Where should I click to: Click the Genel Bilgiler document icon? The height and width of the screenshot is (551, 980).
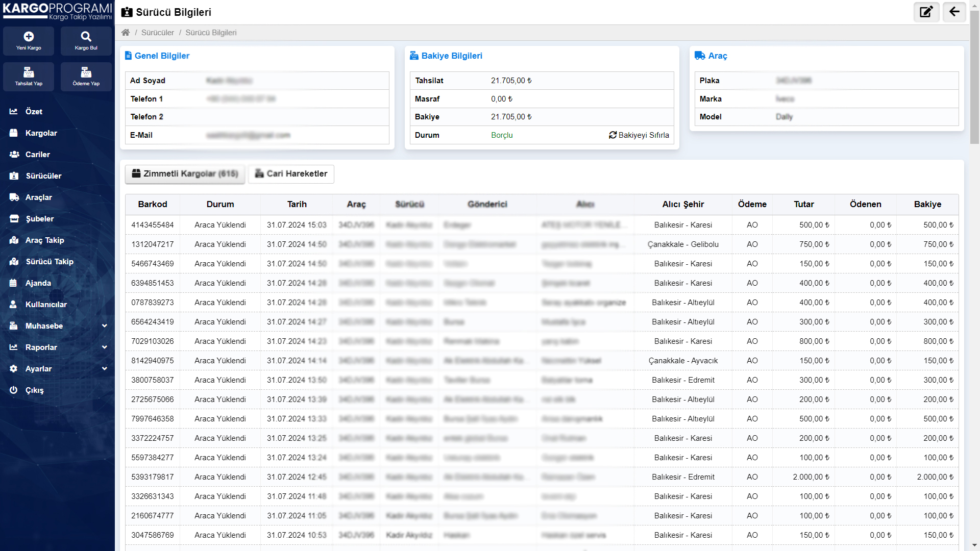[x=129, y=56]
